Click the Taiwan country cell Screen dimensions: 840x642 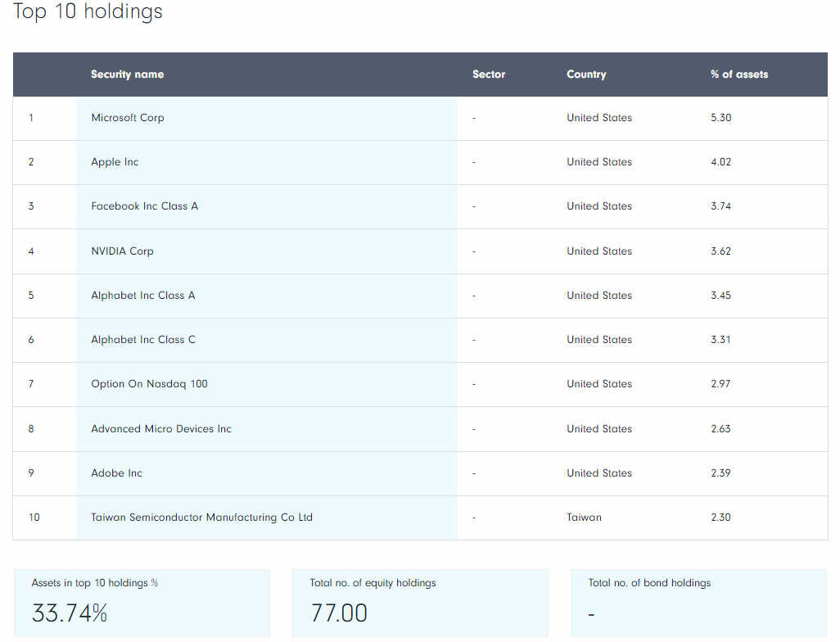click(x=584, y=518)
